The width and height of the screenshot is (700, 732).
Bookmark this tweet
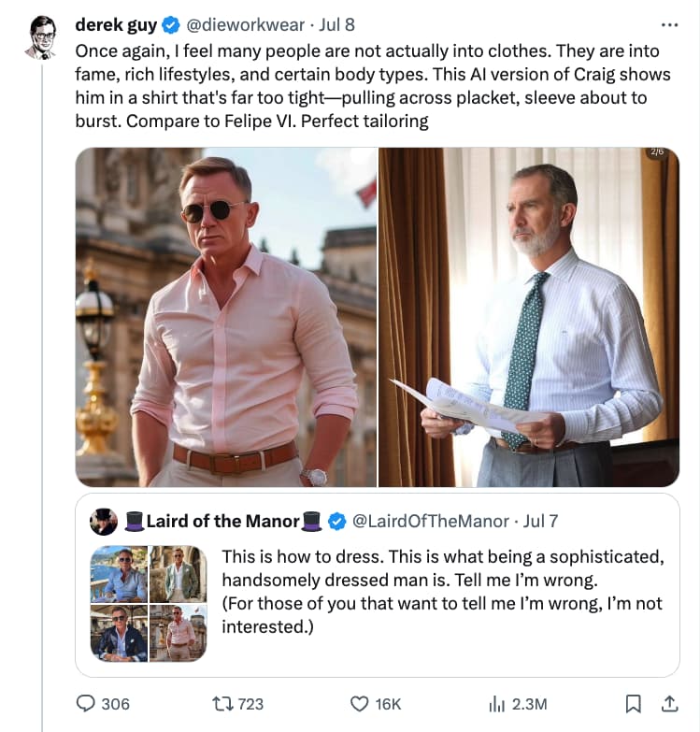click(633, 704)
